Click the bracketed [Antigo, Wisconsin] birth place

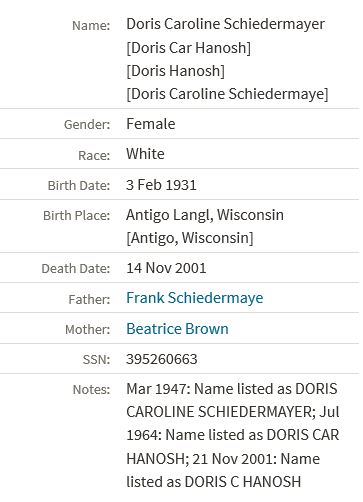[x=190, y=238]
